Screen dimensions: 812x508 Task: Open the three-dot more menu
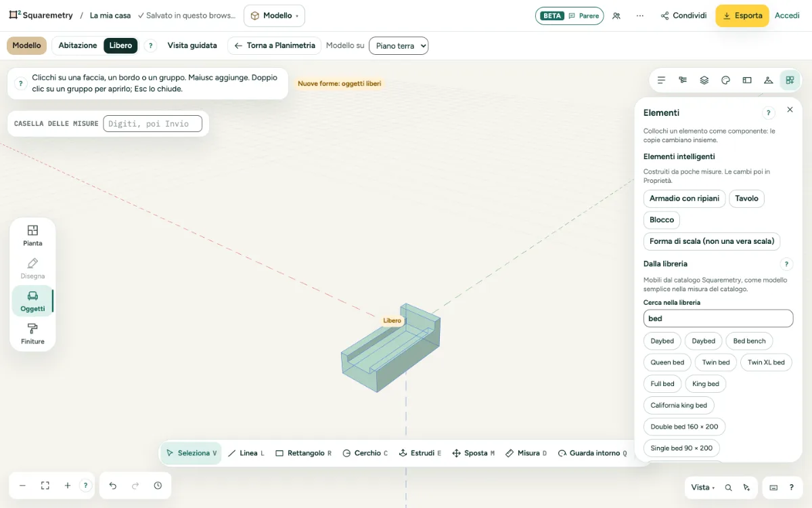coord(640,16)
